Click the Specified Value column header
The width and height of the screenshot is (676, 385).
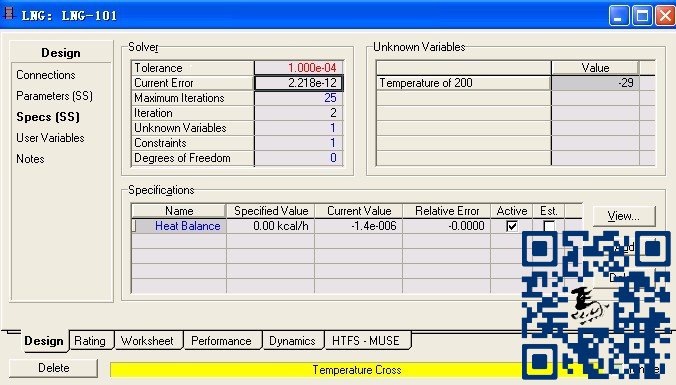click(x=271, y=211)
